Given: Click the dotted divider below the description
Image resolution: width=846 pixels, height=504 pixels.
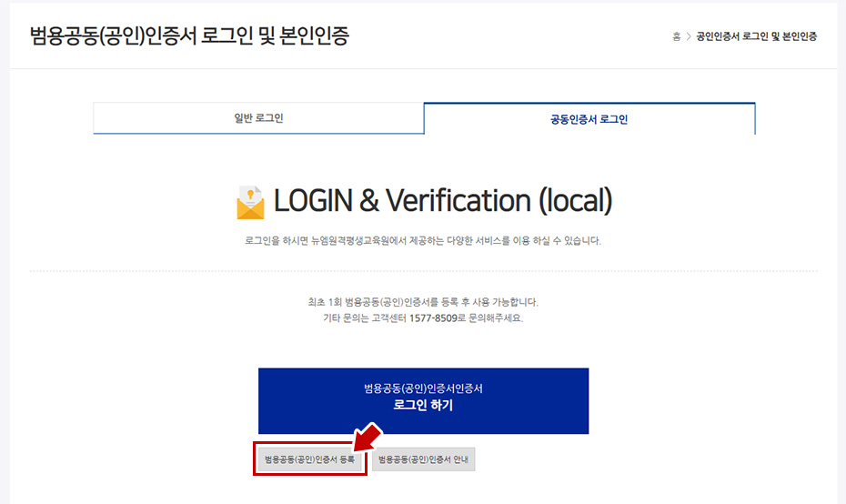Looking at the screenshot, I should click(423, 271).
